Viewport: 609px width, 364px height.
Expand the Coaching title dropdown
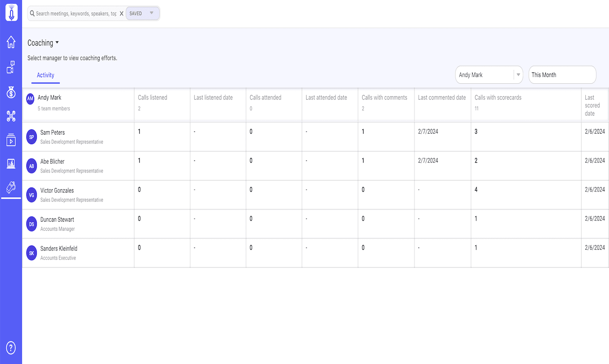click(x=43, y=43)
